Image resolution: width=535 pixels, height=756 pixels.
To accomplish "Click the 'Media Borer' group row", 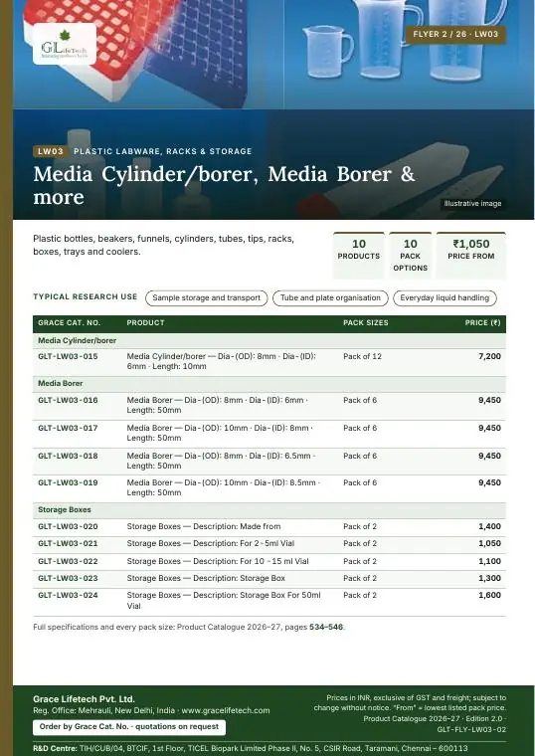I will coord(269,383).
